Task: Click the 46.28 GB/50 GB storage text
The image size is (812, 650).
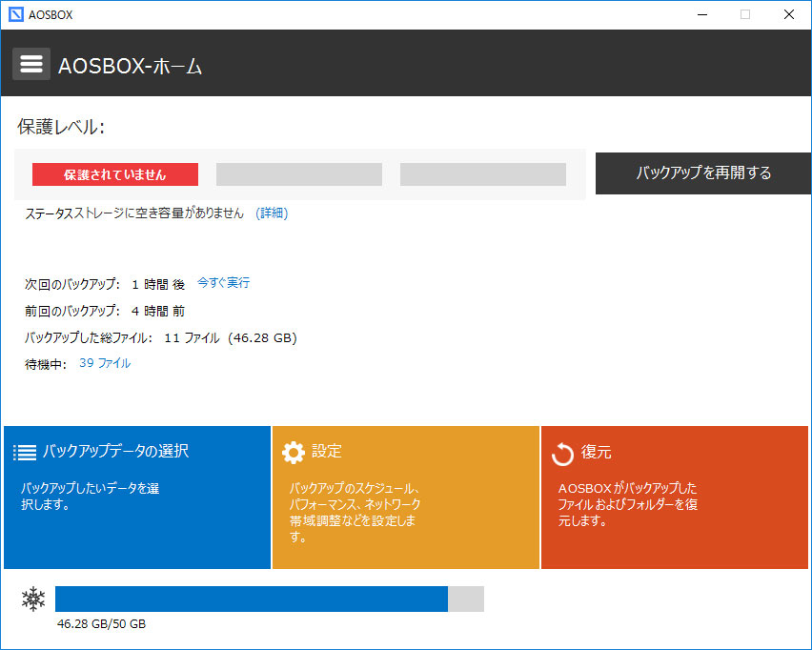Action: 101,623
